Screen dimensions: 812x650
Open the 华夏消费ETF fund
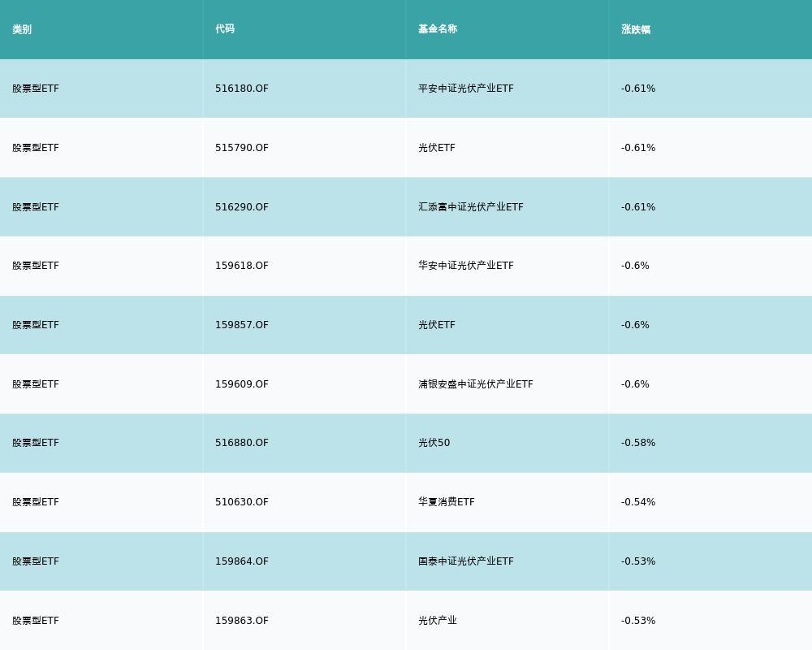pos(447,502)
